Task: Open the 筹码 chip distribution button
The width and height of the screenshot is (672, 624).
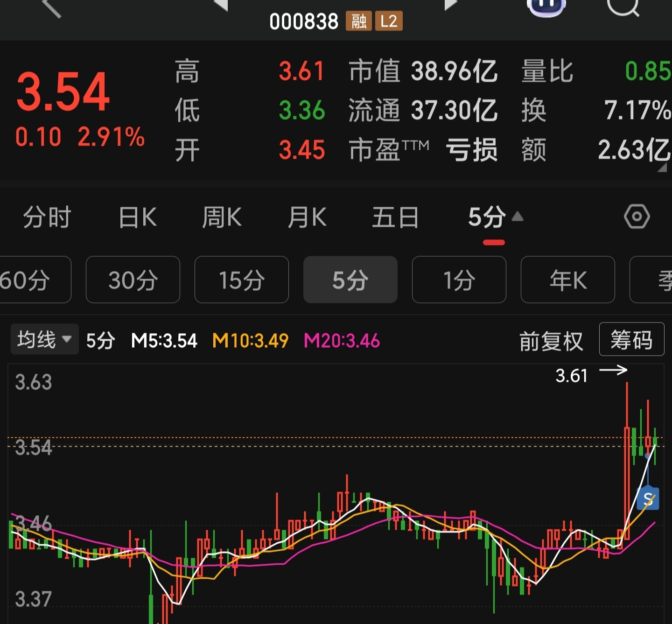Action: [x=632, y=339]
